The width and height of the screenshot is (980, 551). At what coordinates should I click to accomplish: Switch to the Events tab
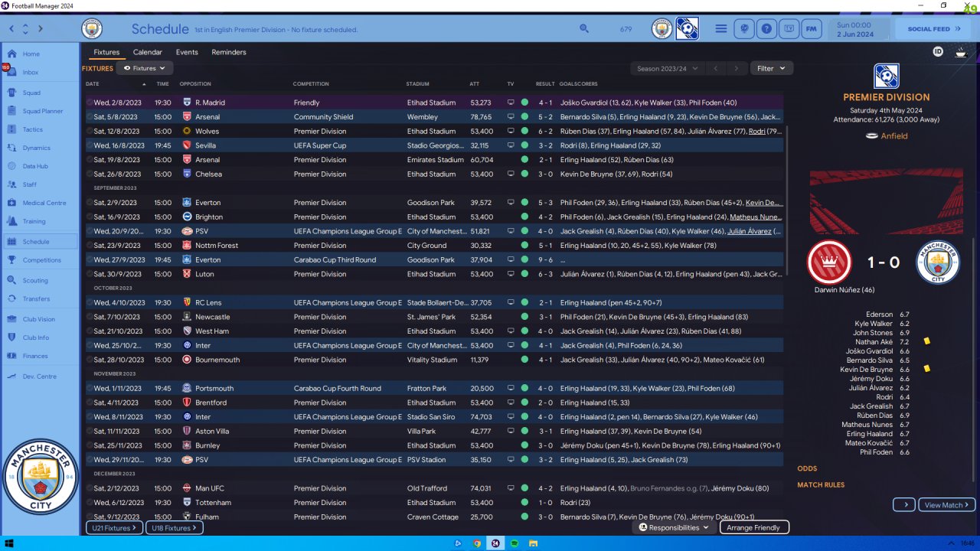pos(187,52)
